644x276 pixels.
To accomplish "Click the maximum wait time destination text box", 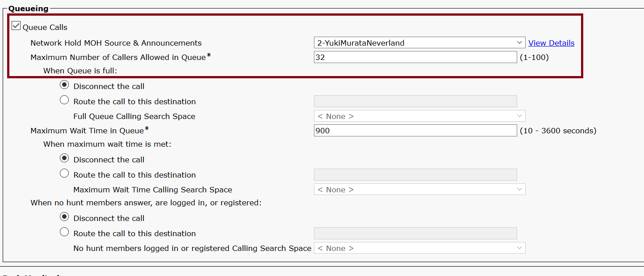I will tap(414, 174).
